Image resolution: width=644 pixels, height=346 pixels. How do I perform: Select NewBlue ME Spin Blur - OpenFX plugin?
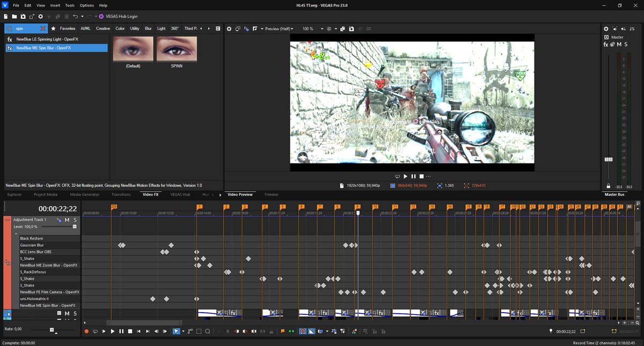[x=56, y=48]
